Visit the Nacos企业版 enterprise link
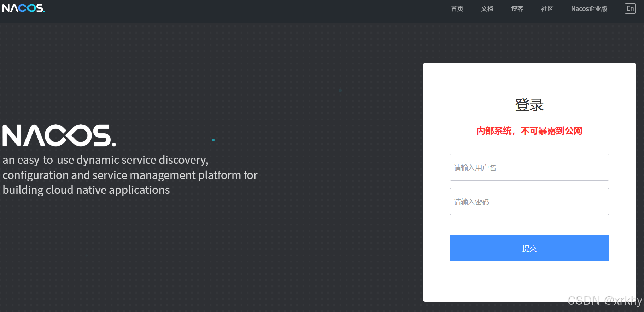 (x=589, y=9)
